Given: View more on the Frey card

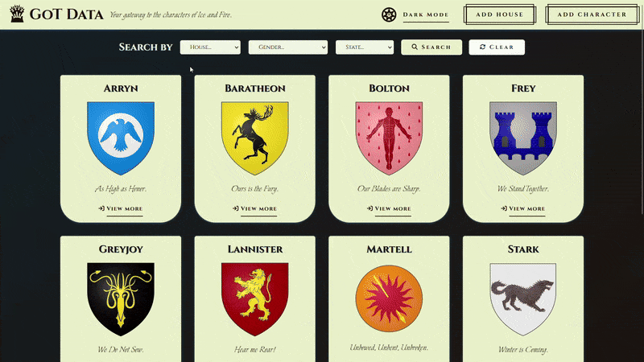Looking at the screenshot, I should point(523,209).
